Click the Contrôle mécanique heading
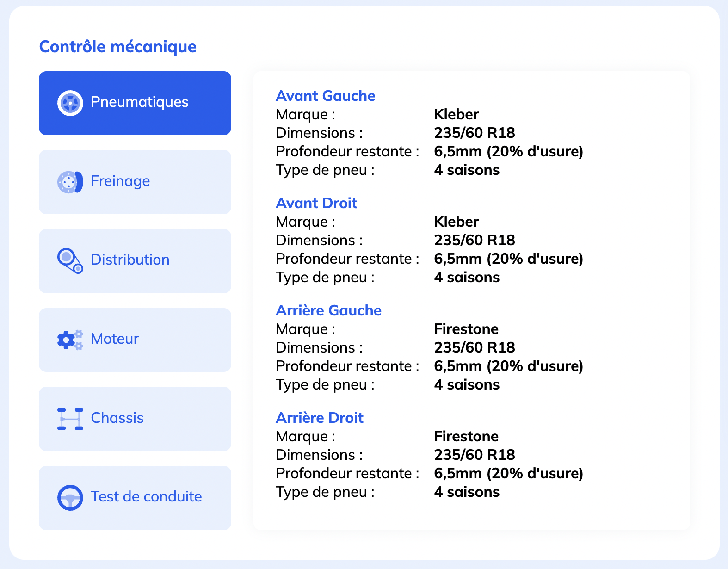The image size is (728, 569). 118,47
